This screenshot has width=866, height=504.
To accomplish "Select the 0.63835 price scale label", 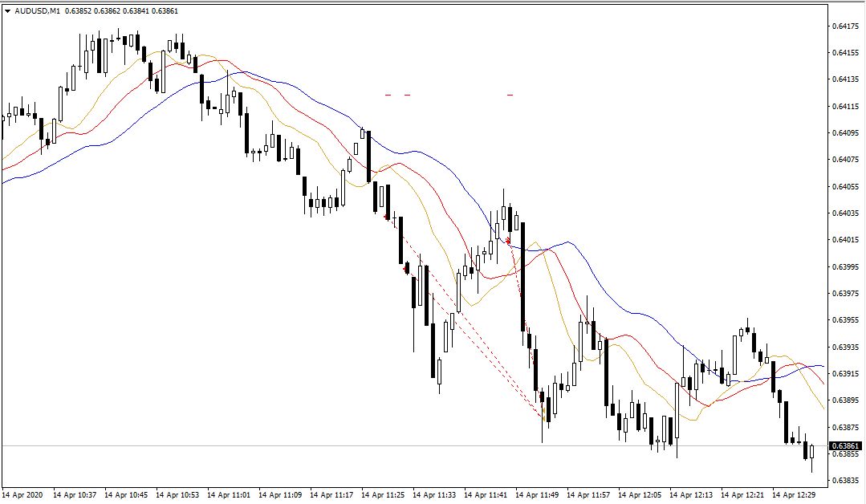I will coord(845,480).
